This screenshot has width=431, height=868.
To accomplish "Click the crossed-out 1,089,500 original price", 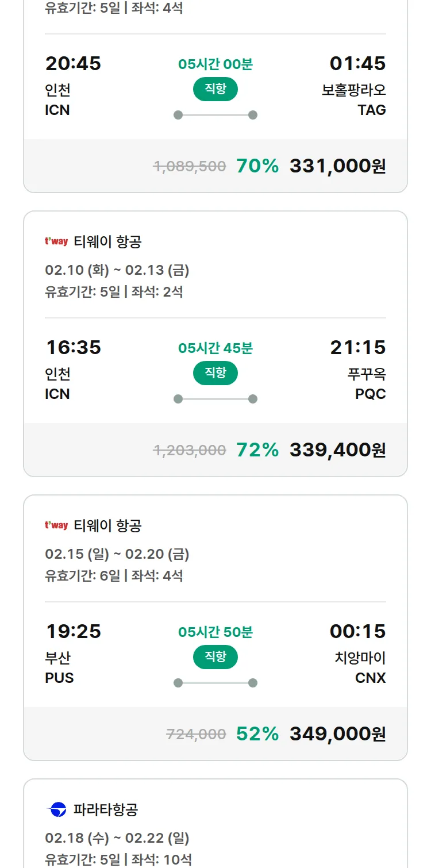I will [190, 166].
